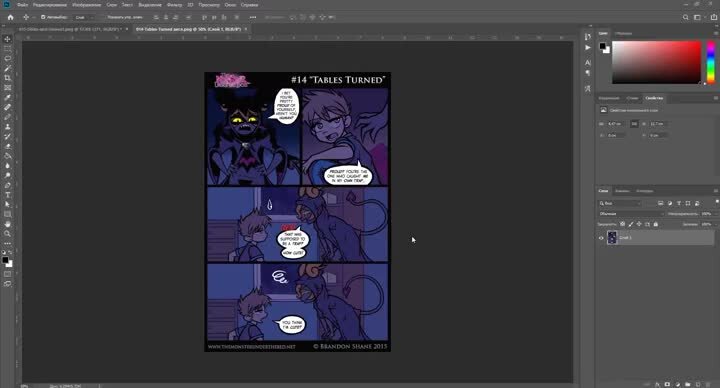Select the Brush tool
Image resolution: width=720 pixels, height=388 pixels.
(x=7, y=117)
